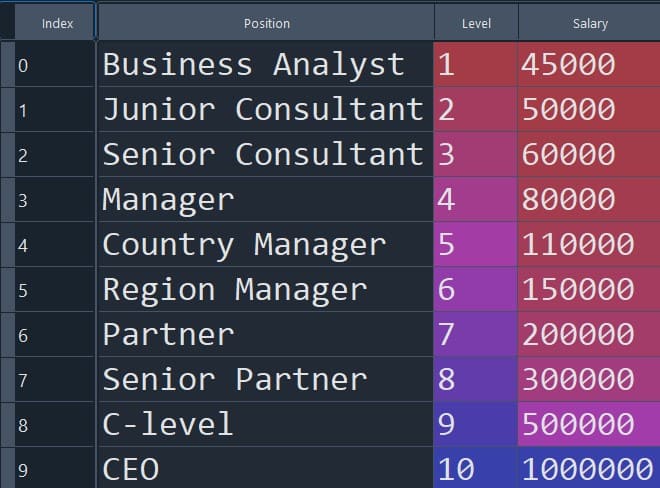Select row index 9
Screen dimensions: 660x488
click(x=55, y=469)
